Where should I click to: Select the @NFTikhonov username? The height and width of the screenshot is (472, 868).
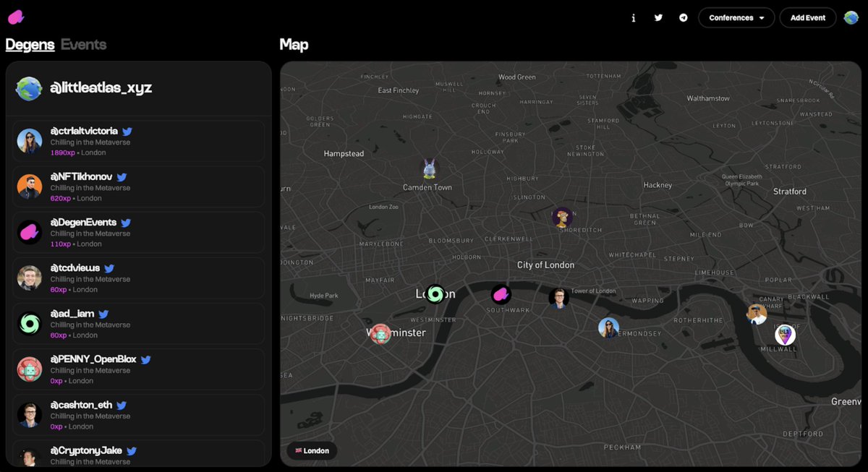[x=81, y=177]
